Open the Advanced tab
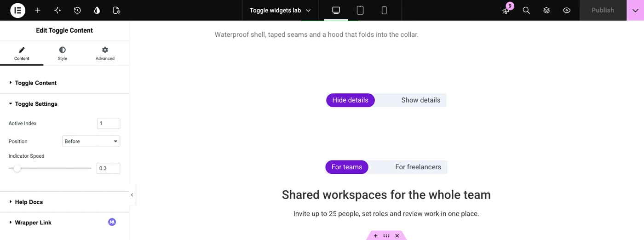Screen dimensions: 644x240 105,54
